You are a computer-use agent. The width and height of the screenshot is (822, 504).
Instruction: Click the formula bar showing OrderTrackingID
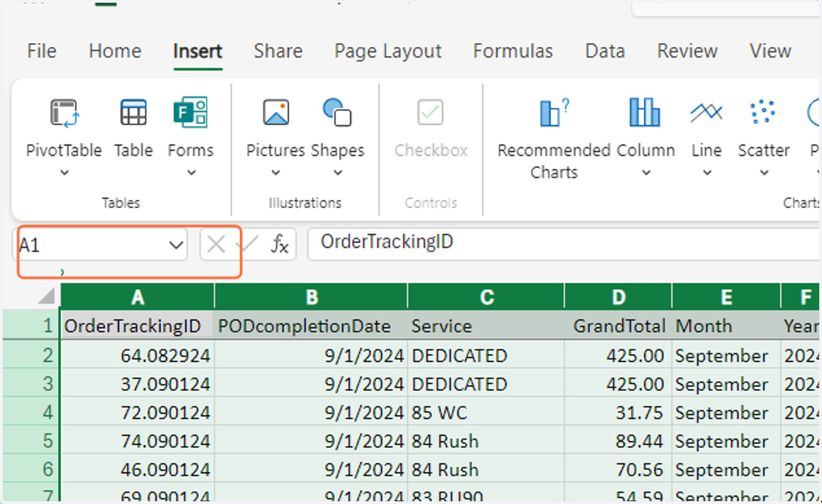point(564,244)
